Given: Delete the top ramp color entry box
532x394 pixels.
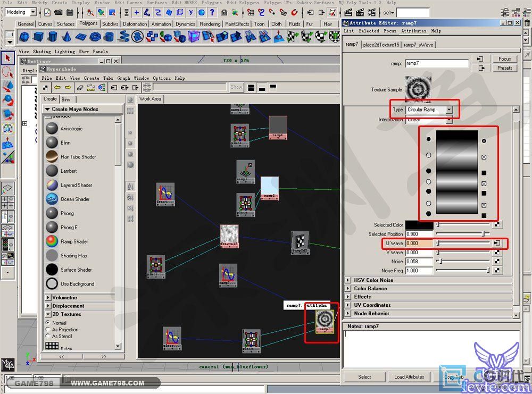Looking at the screenshot, I should point(484,141).
